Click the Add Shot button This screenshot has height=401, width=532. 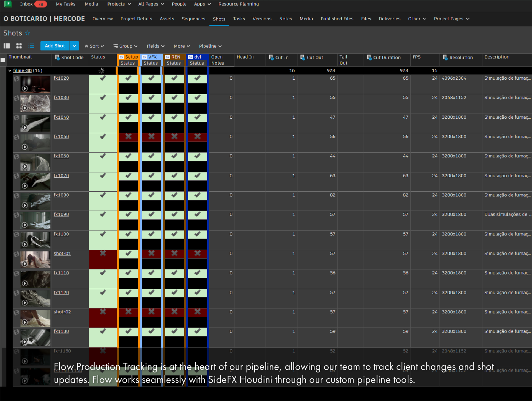click(x=55, y=46)
